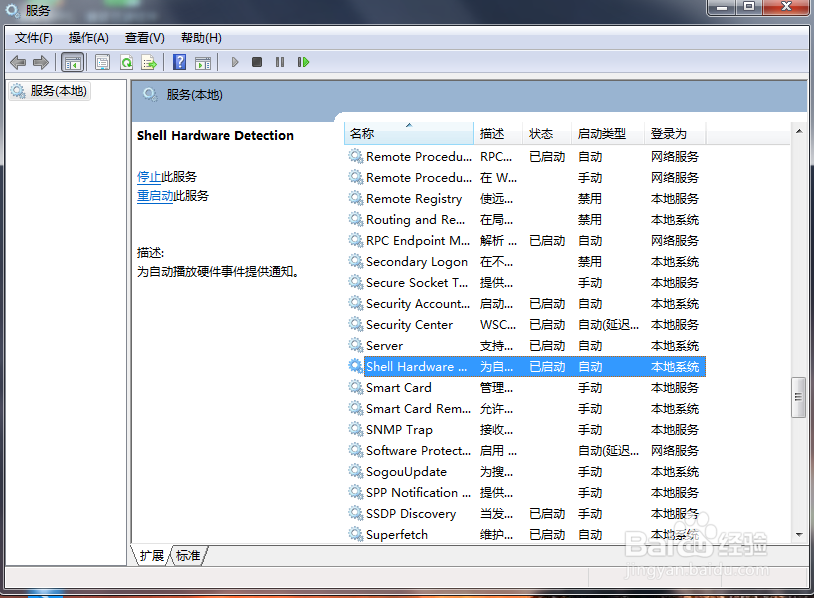Viewport: 814px width, 598px height.
Task: Sort by the 登录为 column header
Action: (x=675, y=134)
